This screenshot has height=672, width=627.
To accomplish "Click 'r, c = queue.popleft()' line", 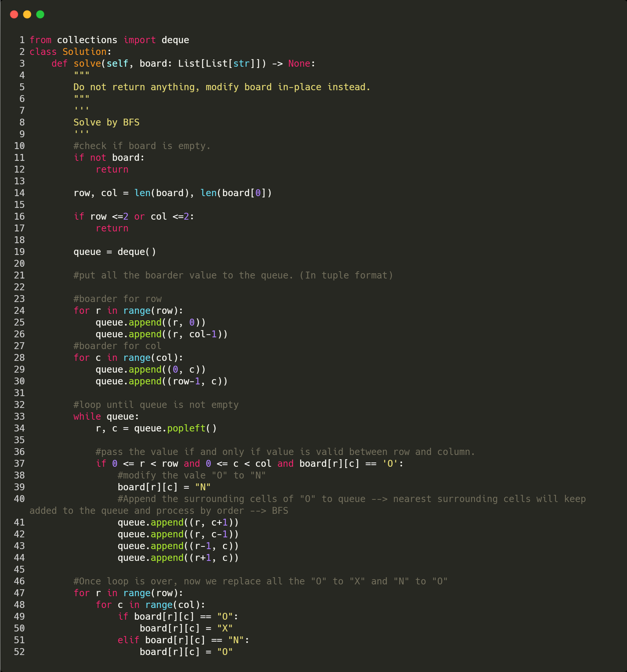I will tap(156, 428).
